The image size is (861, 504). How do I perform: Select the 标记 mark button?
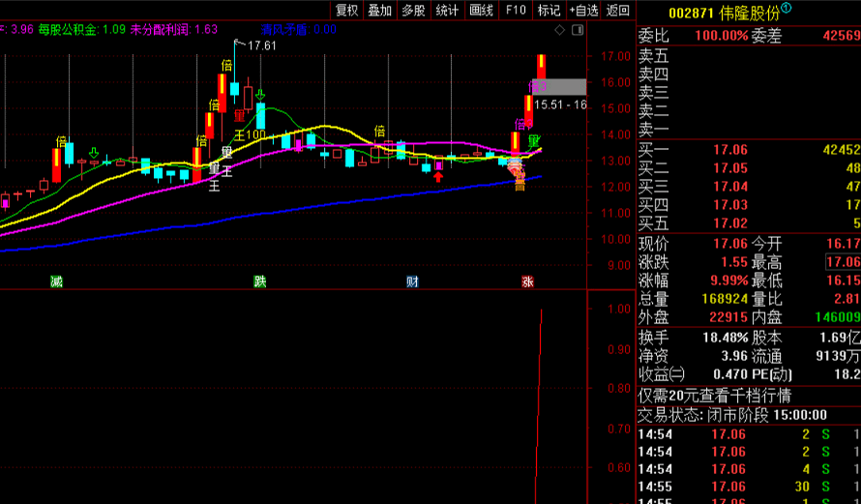point(549,10)
